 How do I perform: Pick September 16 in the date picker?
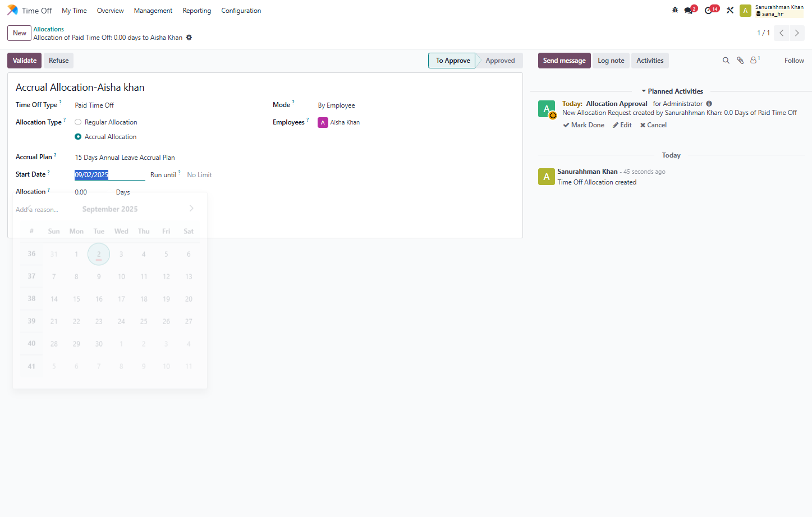(x=99, y=299)
